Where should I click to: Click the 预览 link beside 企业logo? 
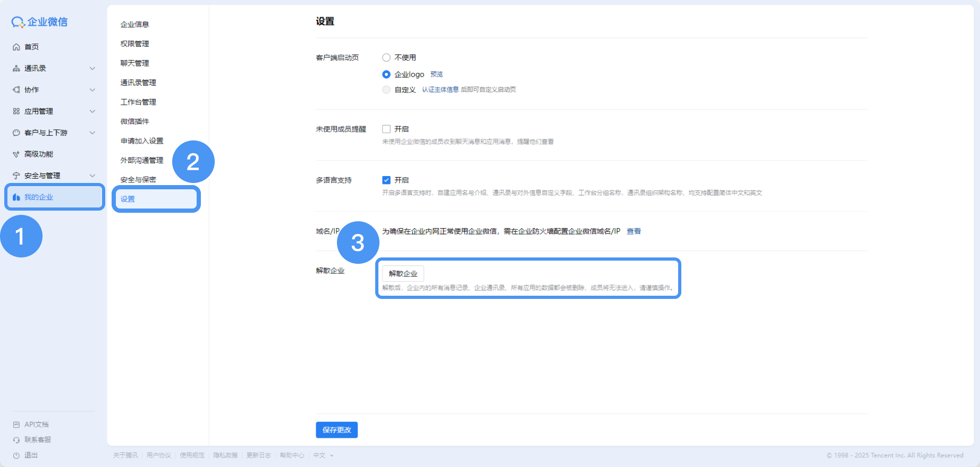click(436, 74)
